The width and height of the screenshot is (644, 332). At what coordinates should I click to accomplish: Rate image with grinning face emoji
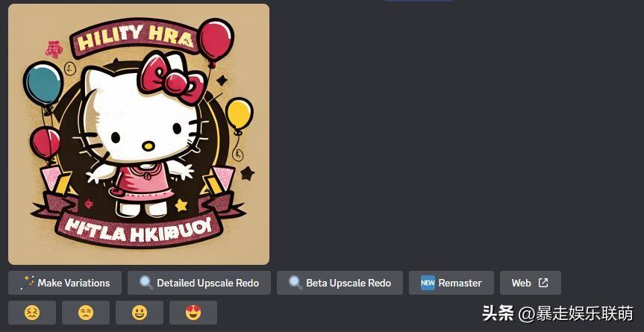click(140, 313)
